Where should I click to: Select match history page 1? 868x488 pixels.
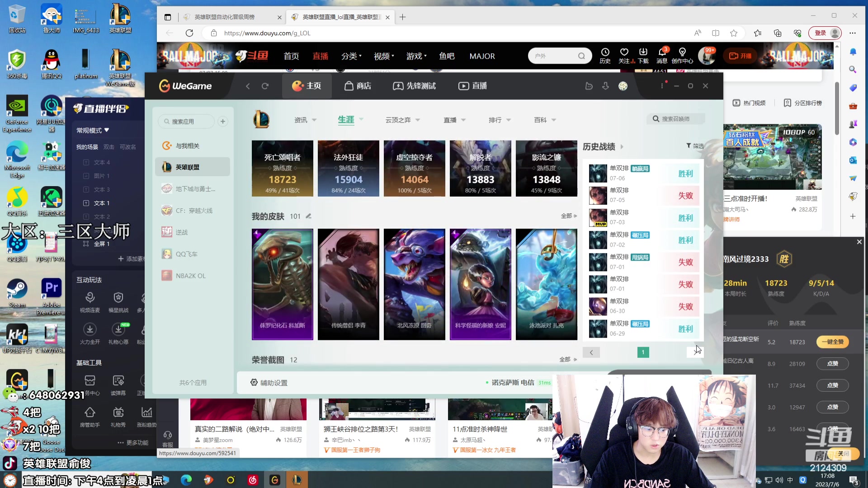[643, 352]
